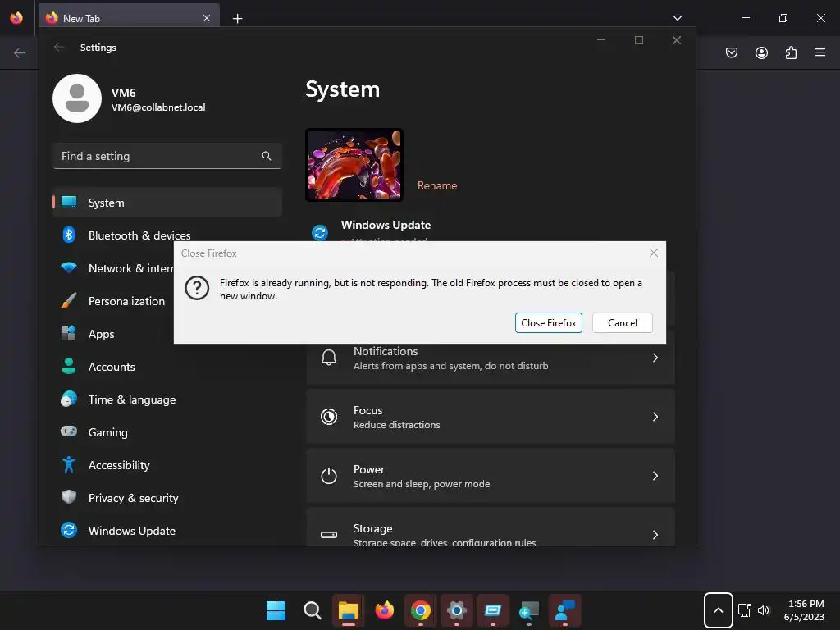The height and width of the screenshot is (630, 840).
Task: Click the Power icon
Action: click(329, 476)
